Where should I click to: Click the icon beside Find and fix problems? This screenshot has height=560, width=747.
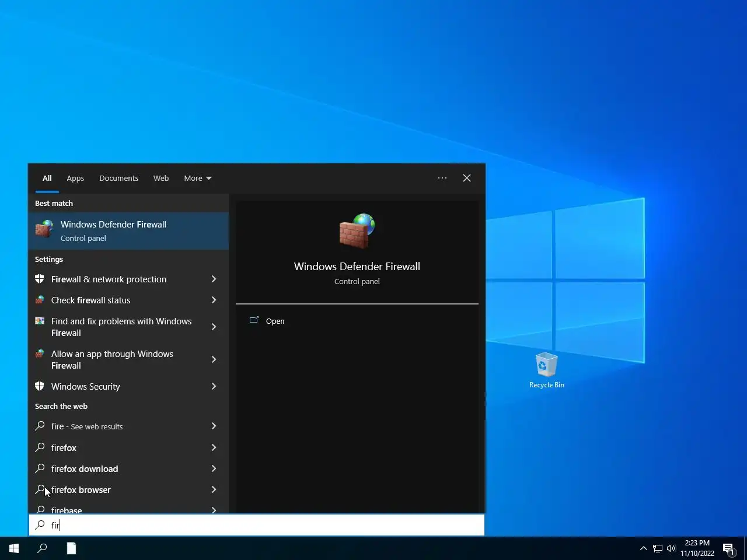coord(40,321)
